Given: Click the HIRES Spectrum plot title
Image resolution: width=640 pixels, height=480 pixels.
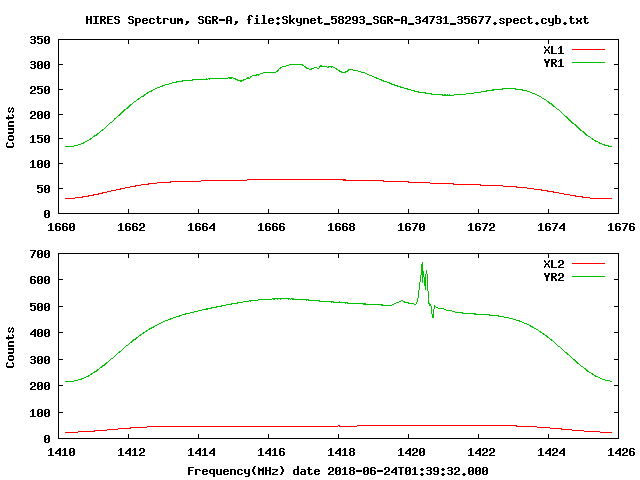Looking at the screenshot, I should click(337, 20).
